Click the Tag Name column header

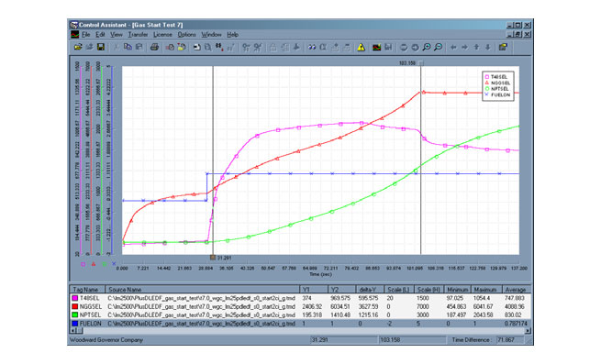[x=87, y=290]
